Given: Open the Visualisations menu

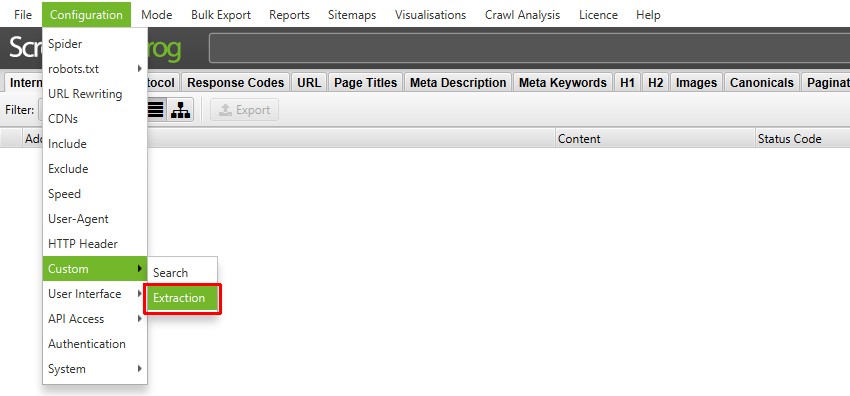Looking at the screenshot, I should coord(430,15).
